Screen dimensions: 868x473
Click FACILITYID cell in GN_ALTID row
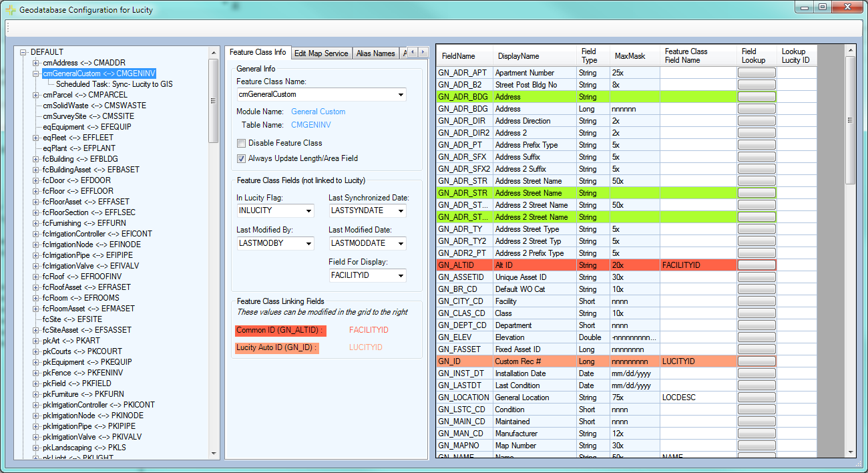tap(699, 265)
